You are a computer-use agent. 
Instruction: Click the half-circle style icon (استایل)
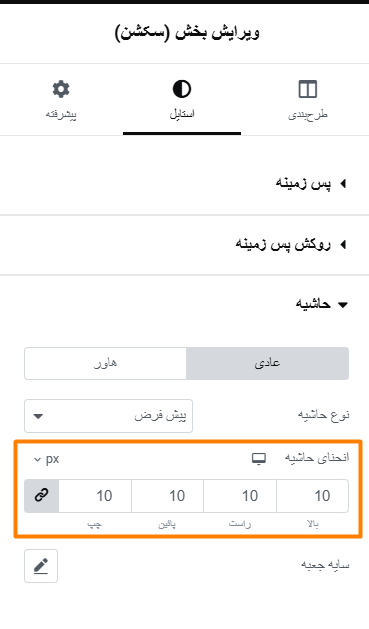[x=182, y=89]
